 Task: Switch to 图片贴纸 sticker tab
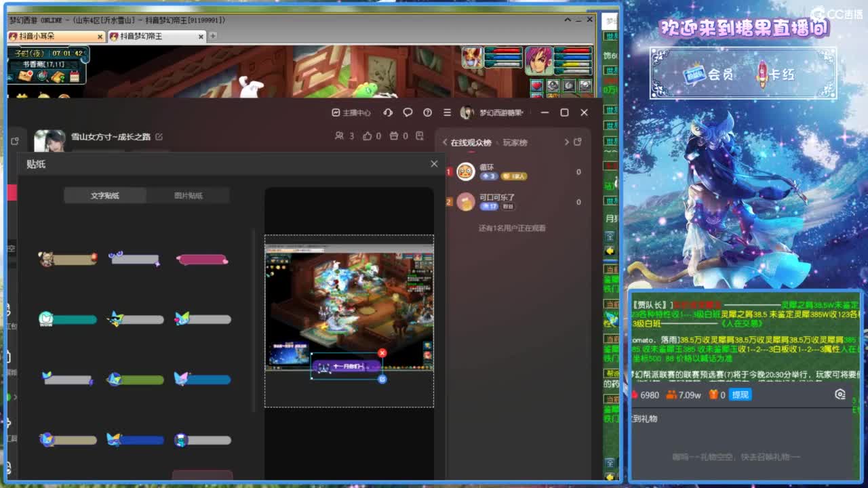coord(188,196)
